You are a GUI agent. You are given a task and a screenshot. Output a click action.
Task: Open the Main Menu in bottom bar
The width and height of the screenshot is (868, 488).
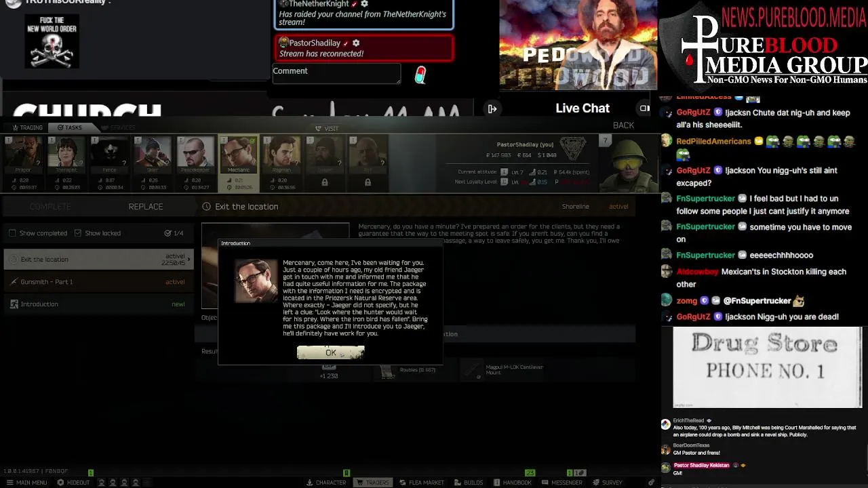point(26,483)
